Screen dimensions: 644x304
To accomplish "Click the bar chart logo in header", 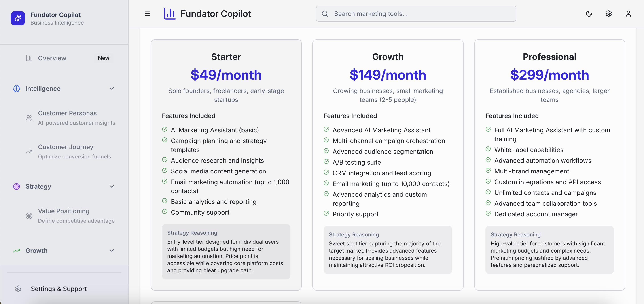I will click(169, 14).
